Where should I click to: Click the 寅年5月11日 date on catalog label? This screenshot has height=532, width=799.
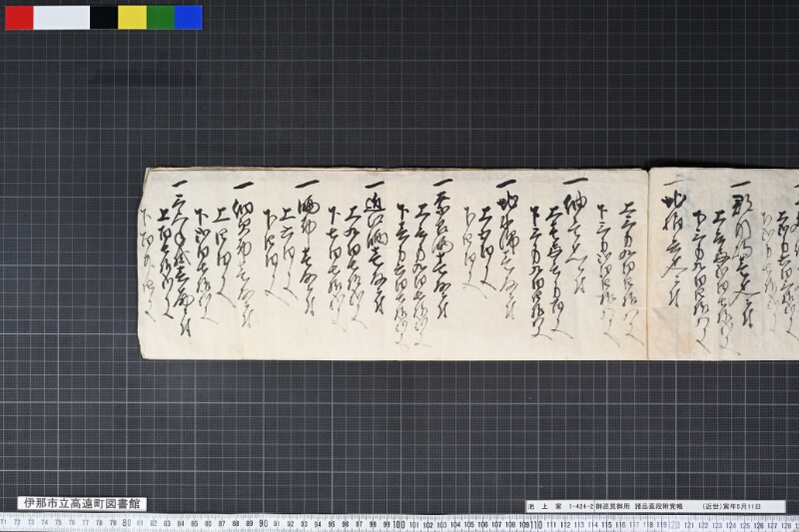pos(742,506)
